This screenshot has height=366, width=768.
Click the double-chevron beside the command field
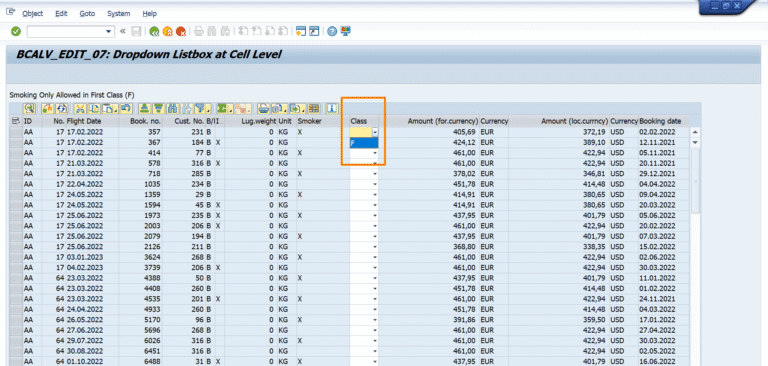pos(123,31)
